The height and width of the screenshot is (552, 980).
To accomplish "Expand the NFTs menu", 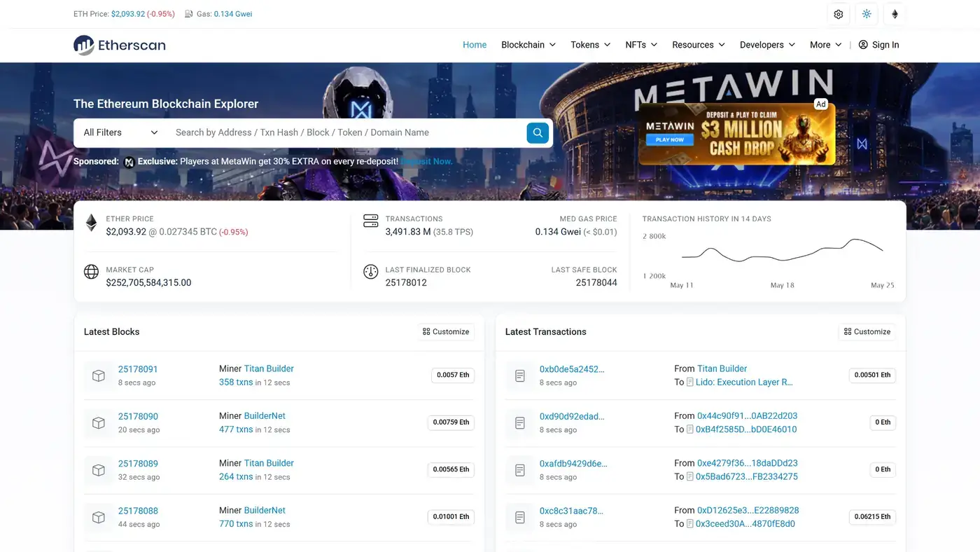I will click(641, 45).
